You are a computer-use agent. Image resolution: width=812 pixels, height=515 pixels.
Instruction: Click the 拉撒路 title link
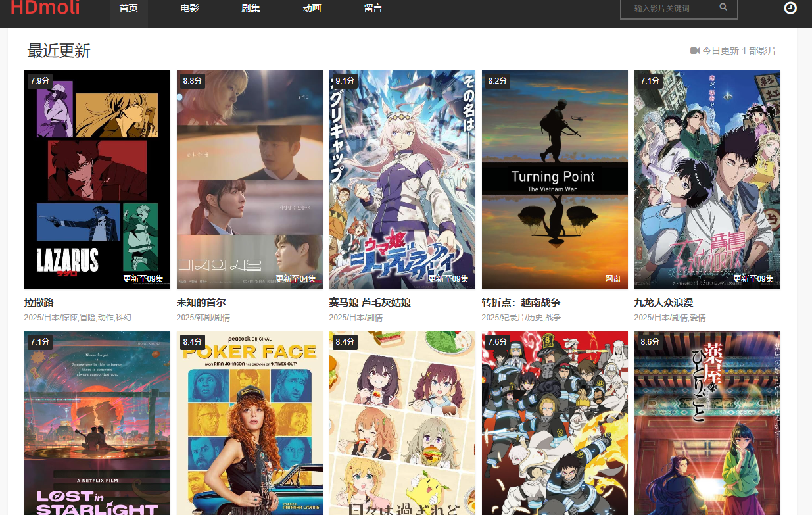(x=38, y=303)
